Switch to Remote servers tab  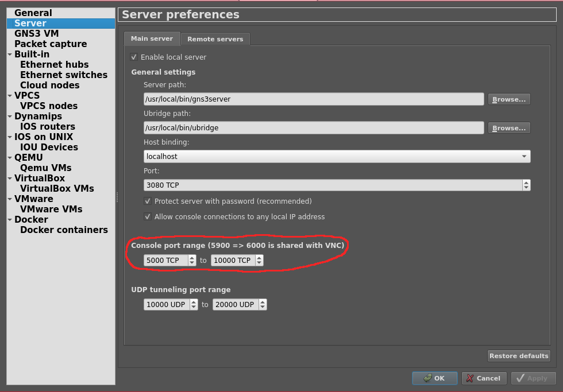215,39
